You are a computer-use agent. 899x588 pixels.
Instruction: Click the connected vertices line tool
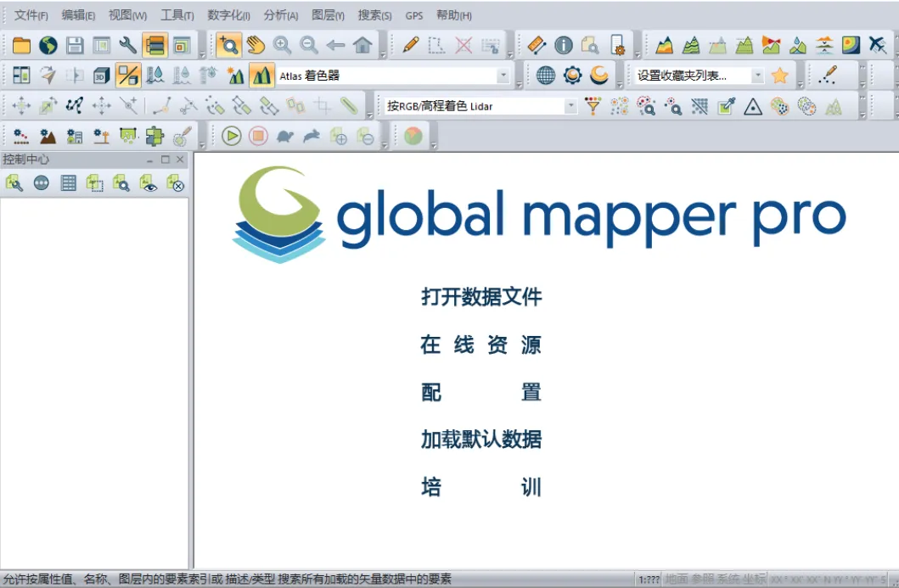click(x=75, y=106)
